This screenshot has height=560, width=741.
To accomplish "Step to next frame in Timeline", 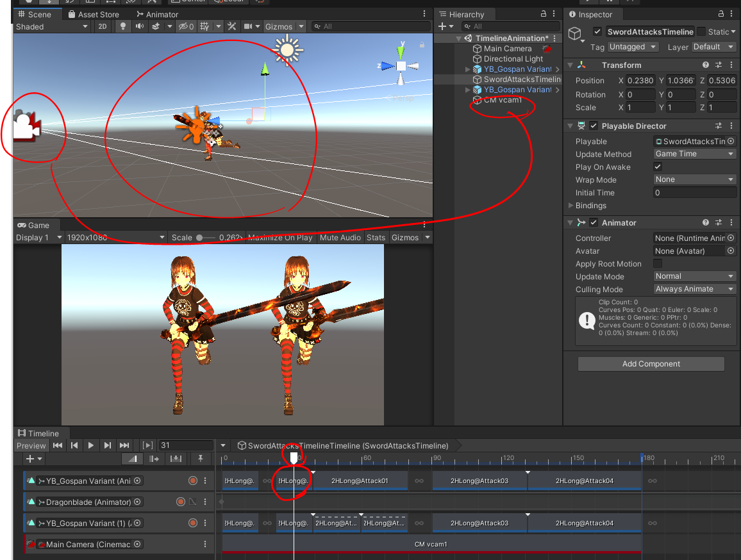I will (107, 445).
